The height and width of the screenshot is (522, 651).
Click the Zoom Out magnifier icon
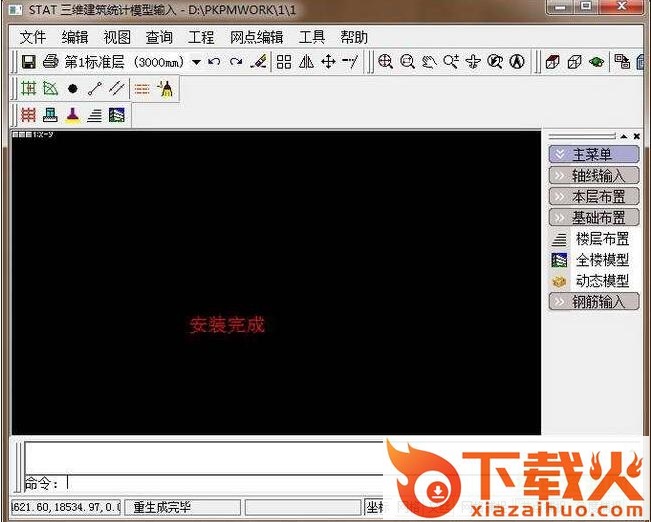pyautogui.click(x=407, y=62)
